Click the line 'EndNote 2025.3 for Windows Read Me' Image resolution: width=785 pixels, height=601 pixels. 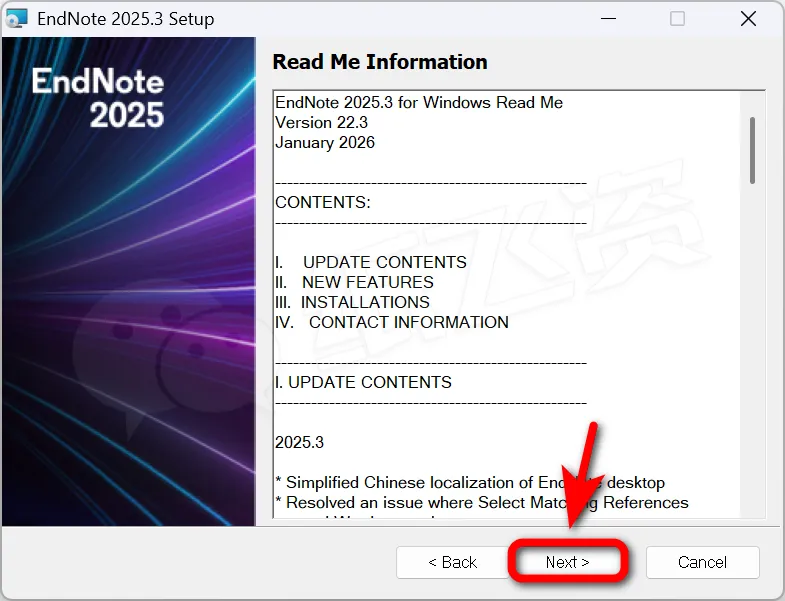[x=419, y=102]
